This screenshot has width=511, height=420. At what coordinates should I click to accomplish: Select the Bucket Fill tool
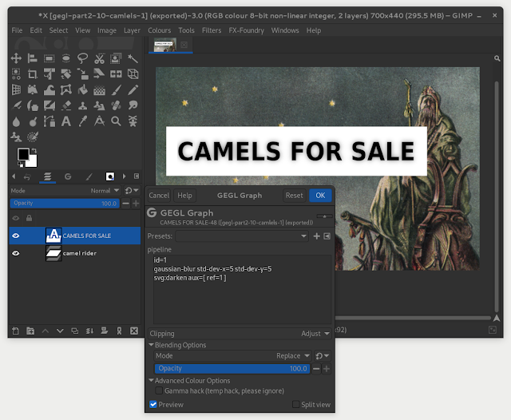82,89
